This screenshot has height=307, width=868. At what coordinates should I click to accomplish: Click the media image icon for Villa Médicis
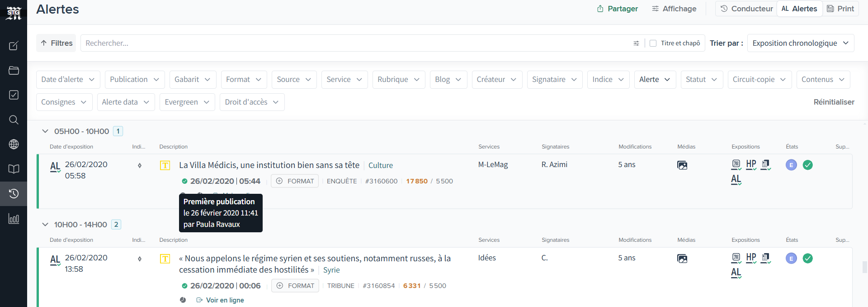click(x=682, y=165)
